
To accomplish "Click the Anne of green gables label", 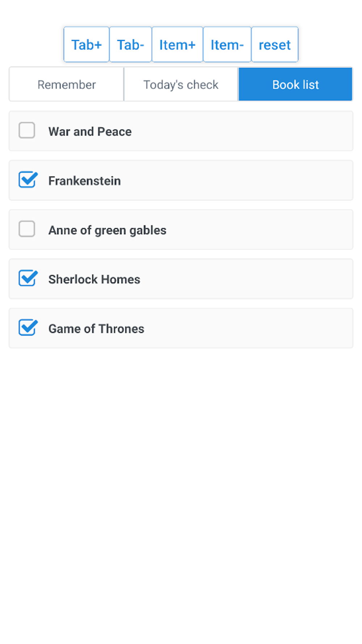I will 108,230.
